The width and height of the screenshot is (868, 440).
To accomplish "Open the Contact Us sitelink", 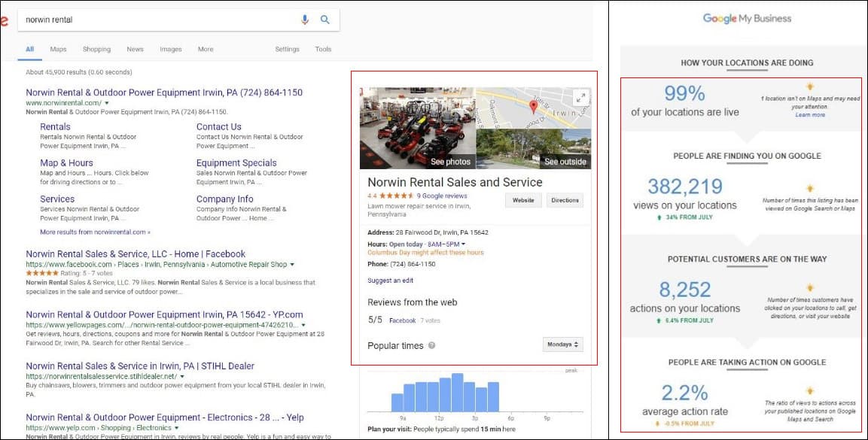I will [218, 126].
